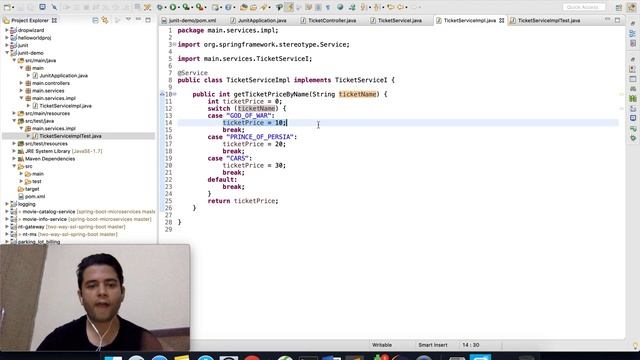Maximize the Project Explorer panel

(x=148, y=20)
